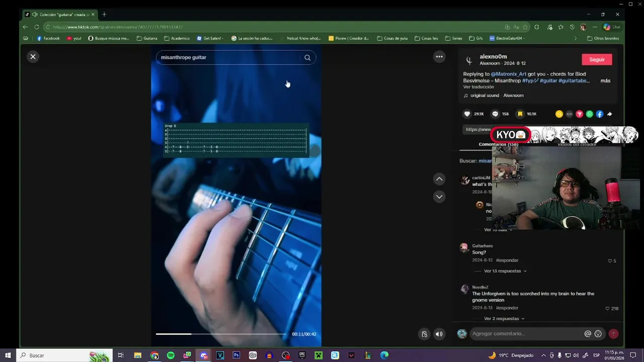Like the video with the heart icon
The height and width of the screenshot is (362, 644).
pos(467,114)
